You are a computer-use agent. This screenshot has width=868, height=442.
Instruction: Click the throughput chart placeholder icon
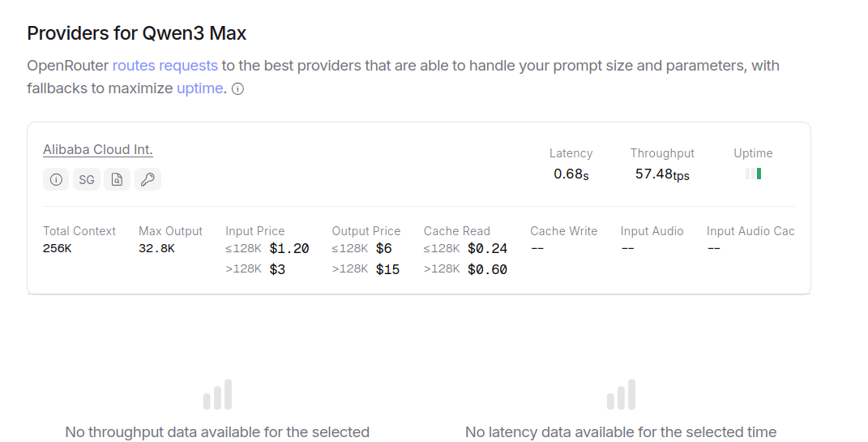pos(217,395)
